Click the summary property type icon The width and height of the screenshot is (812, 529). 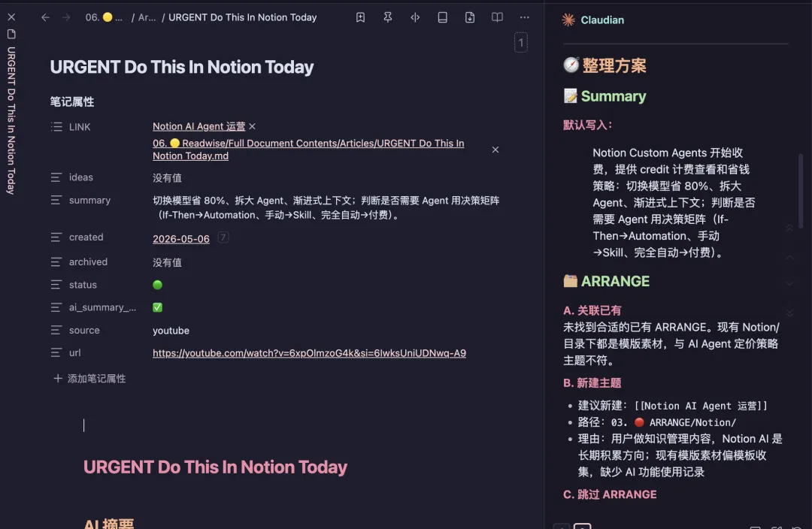tap(56, 200)
